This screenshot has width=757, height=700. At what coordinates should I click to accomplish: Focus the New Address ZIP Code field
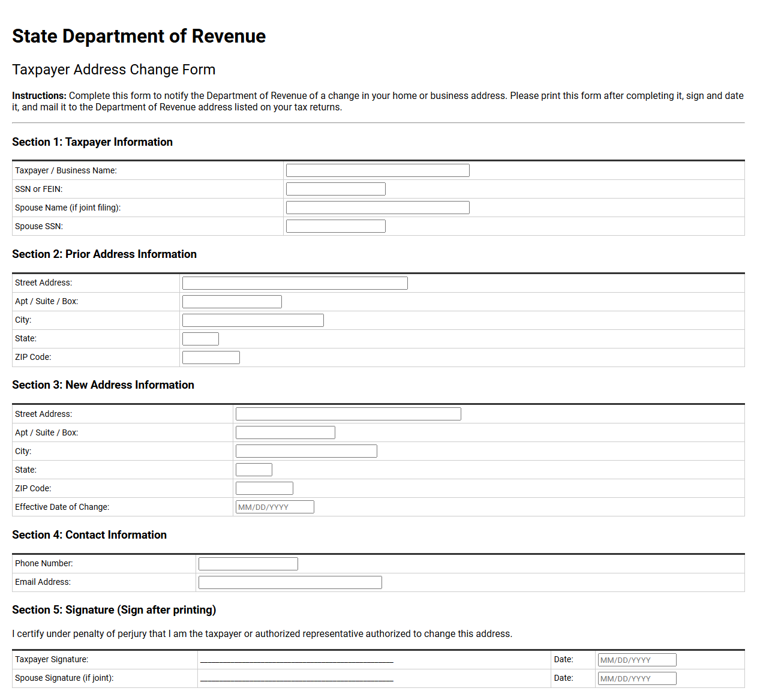(265, 488)
